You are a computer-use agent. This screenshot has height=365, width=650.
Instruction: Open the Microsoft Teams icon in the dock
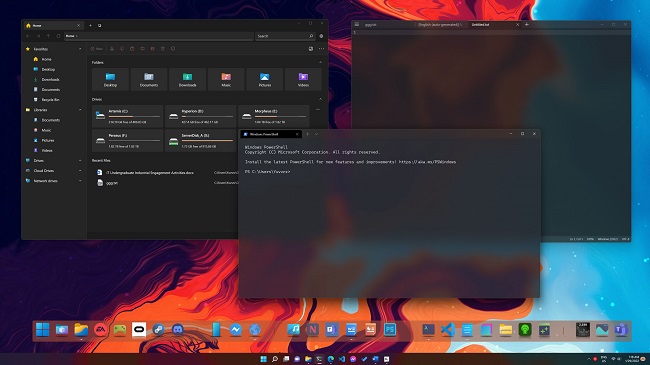click(x=621, y=330)
